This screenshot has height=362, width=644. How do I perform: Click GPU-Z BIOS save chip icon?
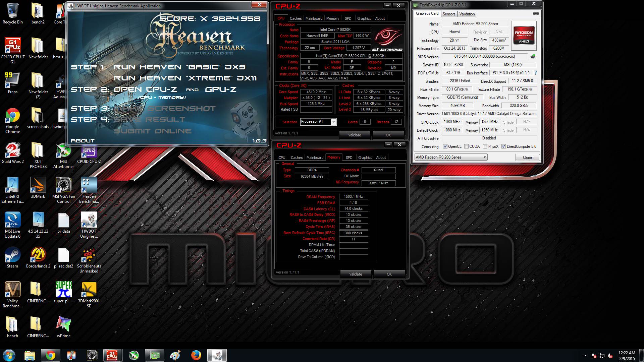click(533, 56)
